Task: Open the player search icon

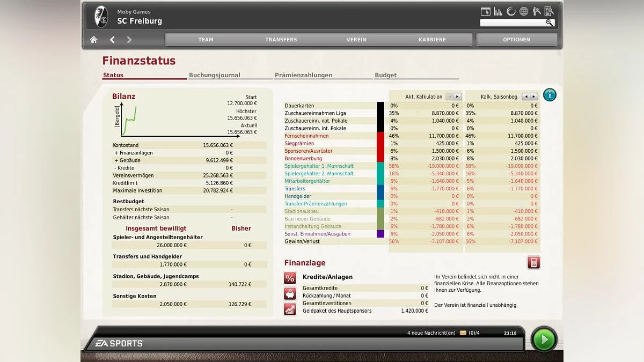Action: (536, 11)
